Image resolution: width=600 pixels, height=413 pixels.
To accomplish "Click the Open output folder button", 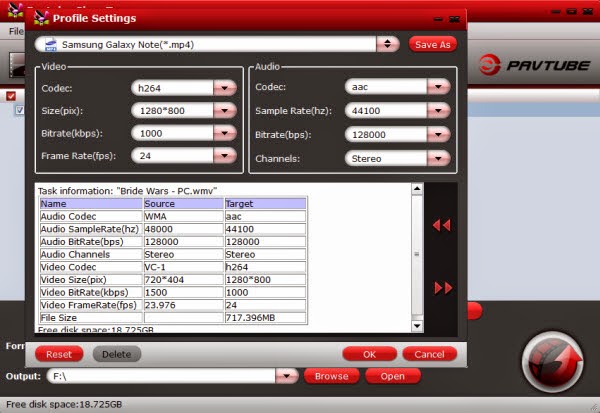I will (393, 376).
